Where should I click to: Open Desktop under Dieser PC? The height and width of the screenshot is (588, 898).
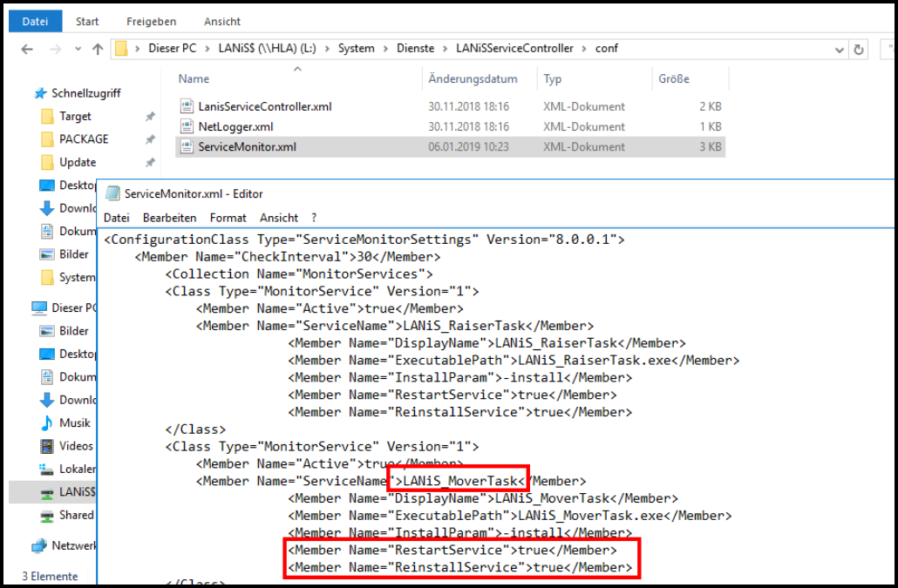67,354
